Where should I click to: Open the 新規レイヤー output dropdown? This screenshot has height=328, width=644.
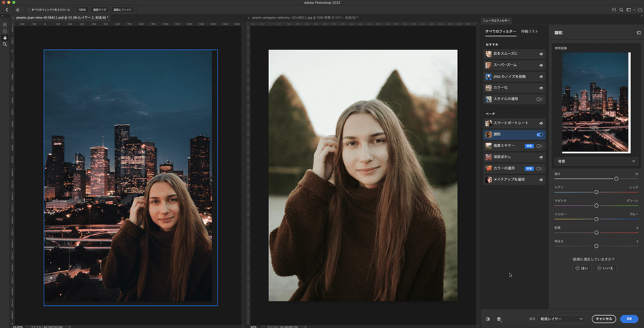click(x=562, y=319)
